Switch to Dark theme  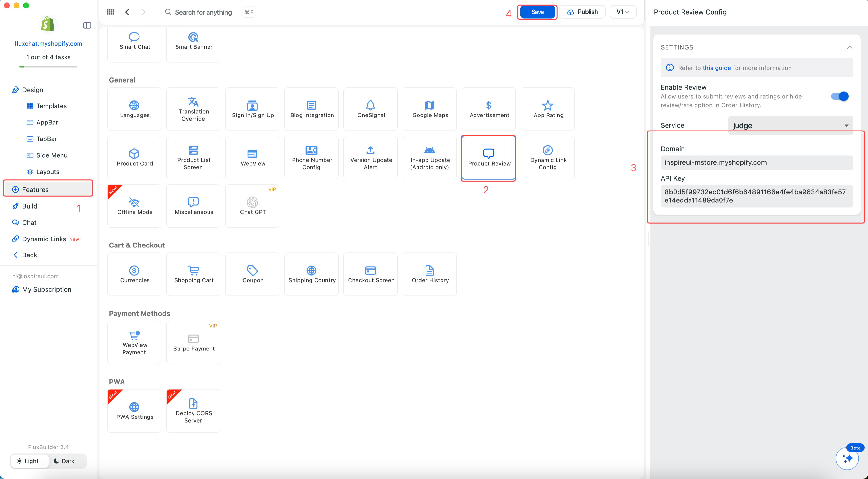[x=64, y=461]
